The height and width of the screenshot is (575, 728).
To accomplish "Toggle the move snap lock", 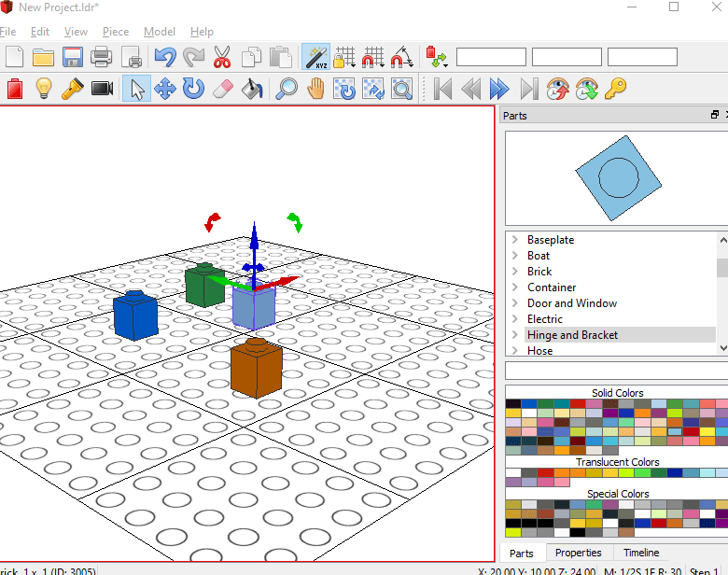I will pyautogui.click(x=372, y=58).
